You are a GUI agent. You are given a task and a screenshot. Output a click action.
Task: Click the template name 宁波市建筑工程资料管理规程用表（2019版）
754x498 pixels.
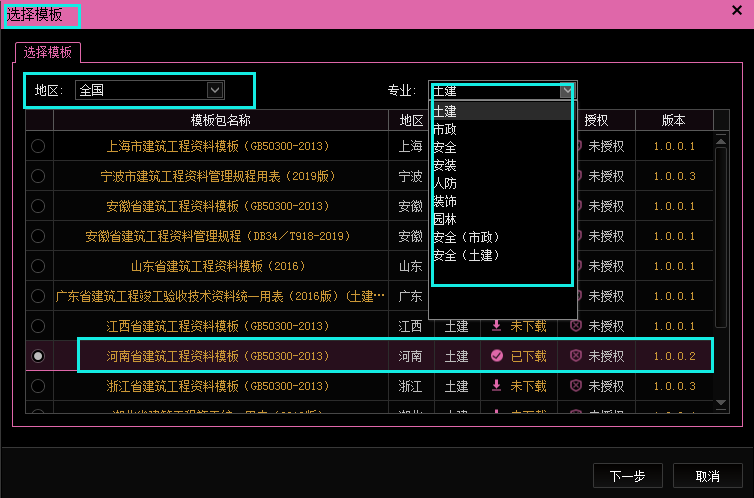[x=219, y=176]
